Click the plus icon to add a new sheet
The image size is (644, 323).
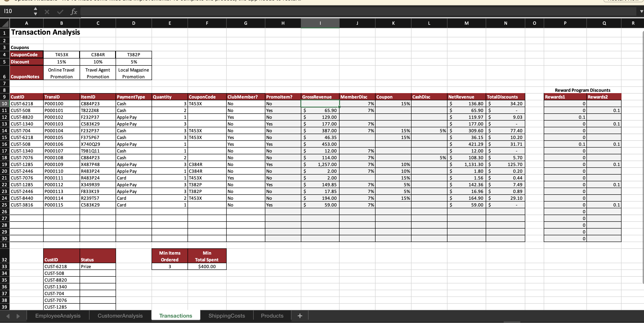(300, 316)
